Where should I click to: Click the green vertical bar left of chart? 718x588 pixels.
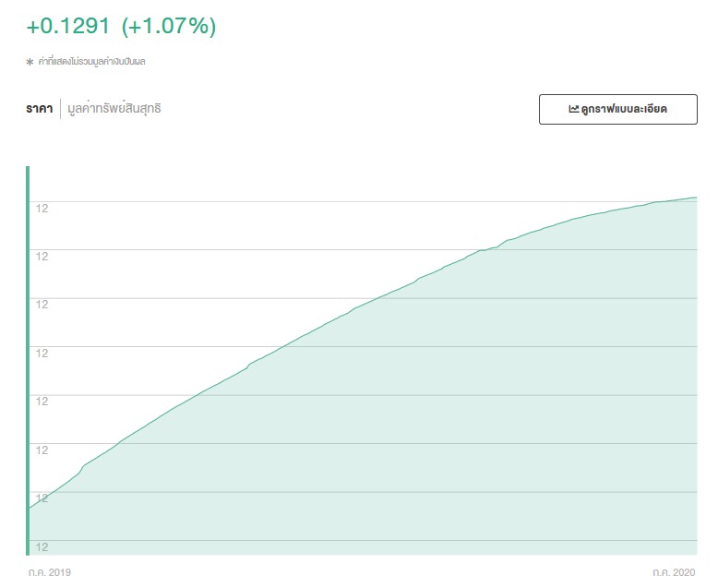click(x=28, y=360)
